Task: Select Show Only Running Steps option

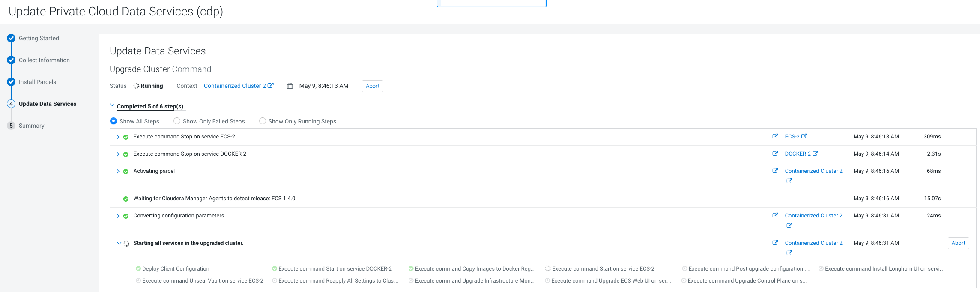Action: click(263, 121)
